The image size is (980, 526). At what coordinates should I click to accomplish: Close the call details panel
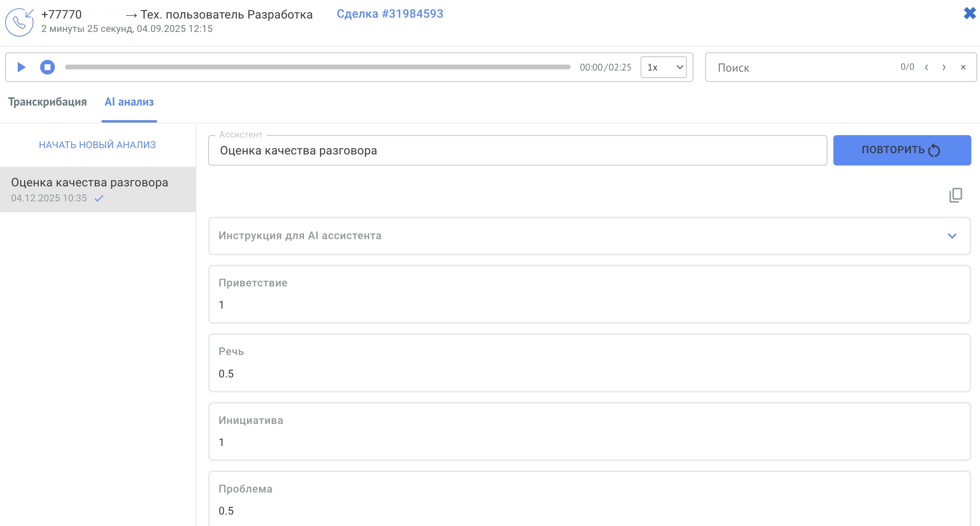click(969, 13)
